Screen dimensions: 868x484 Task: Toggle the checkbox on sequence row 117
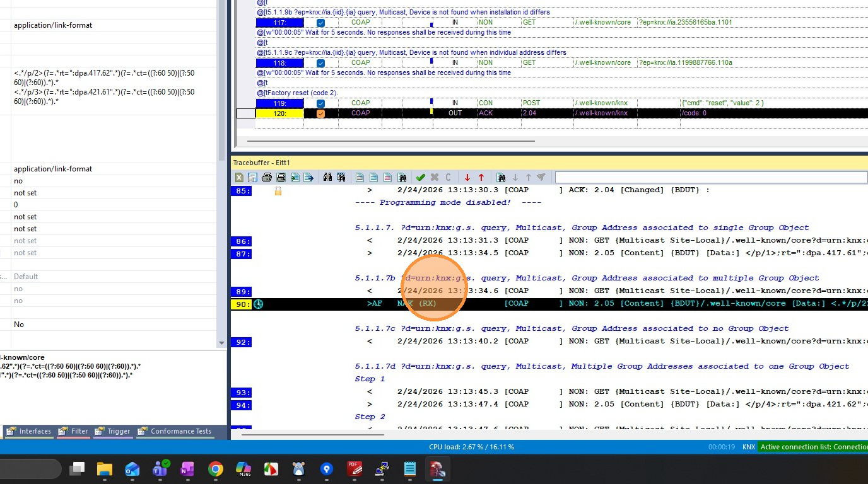click(x=320, y=23)
